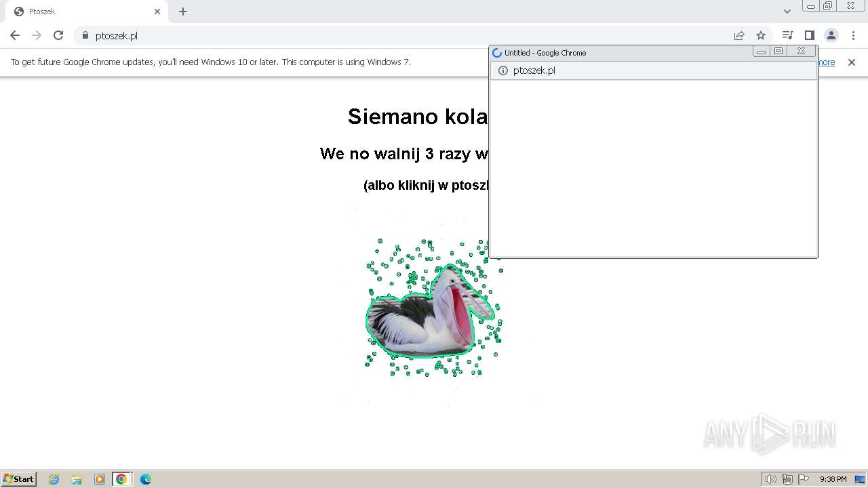Image resolution: width=868 pixels, height=488 pixels.
Task: Open network status icon in tray
Action: [787, 479]
